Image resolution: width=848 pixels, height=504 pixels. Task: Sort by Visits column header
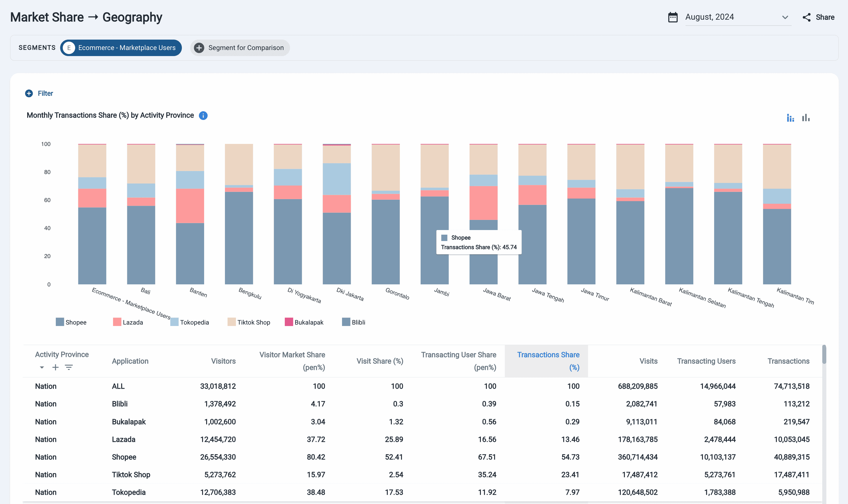649,361
